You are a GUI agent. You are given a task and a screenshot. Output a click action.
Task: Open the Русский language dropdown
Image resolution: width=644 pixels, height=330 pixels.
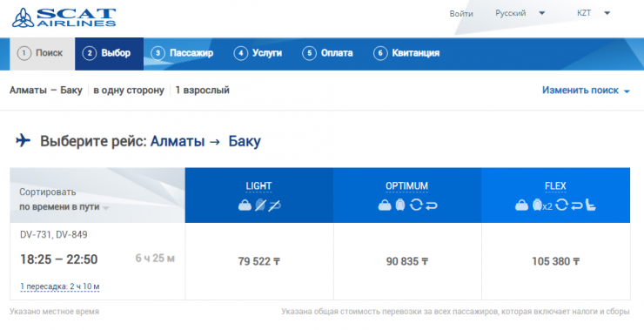point(520,13)
